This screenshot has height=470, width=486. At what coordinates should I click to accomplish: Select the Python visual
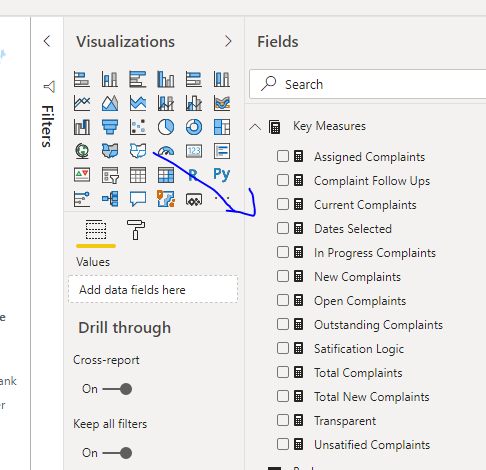click(x=222, y=174)
